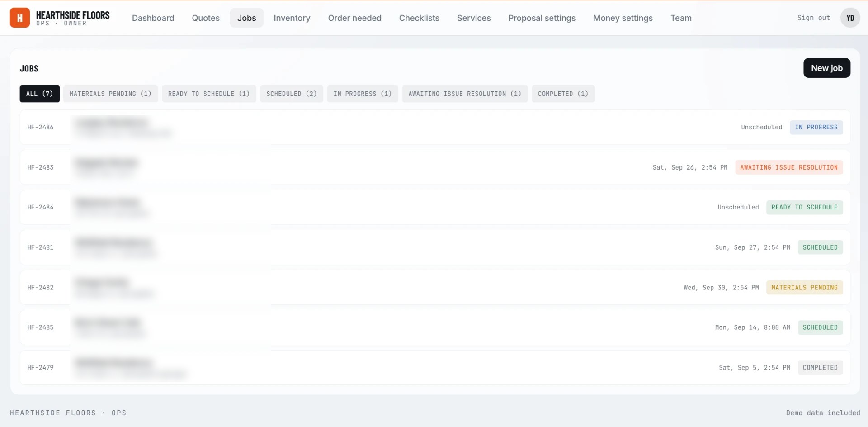Filter by Completed (1)

point(563,94)
